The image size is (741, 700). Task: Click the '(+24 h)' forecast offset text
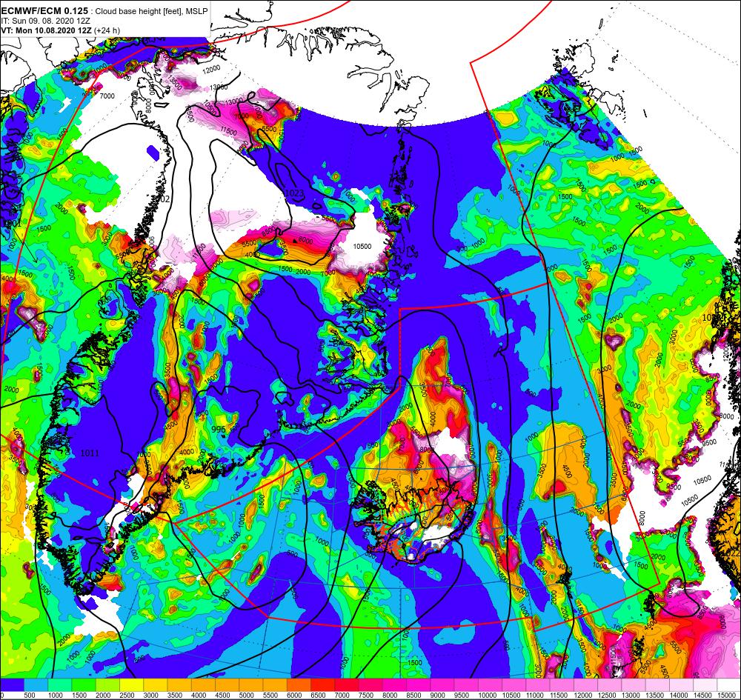[x=107, y=30]
